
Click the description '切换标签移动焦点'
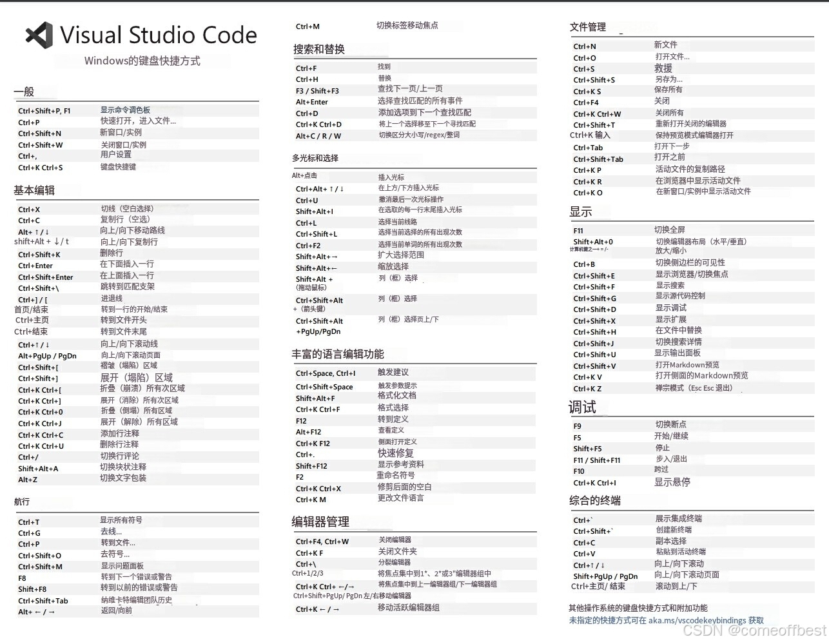(407, 25)
